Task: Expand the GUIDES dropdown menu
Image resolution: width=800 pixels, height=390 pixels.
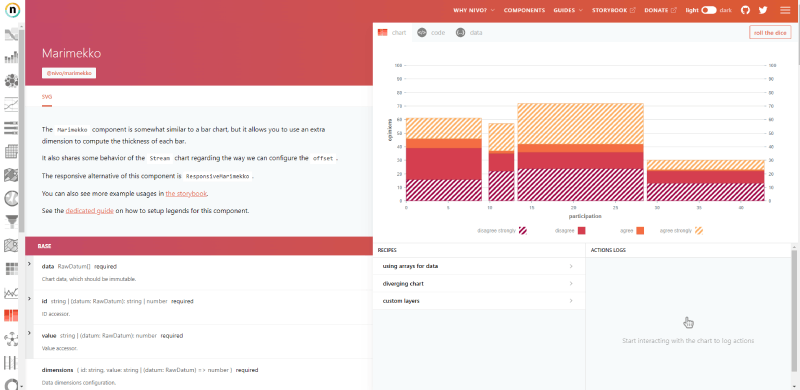Action: tap(568, 10)
